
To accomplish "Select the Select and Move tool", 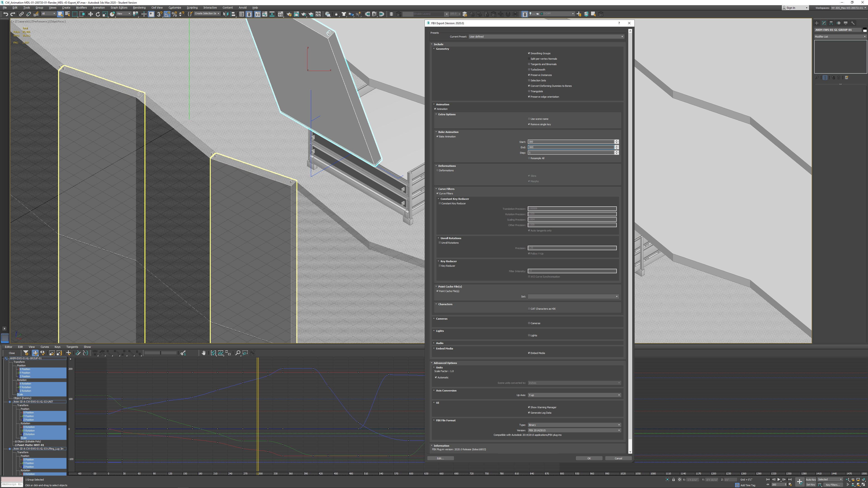I will [x=90, y=14].
